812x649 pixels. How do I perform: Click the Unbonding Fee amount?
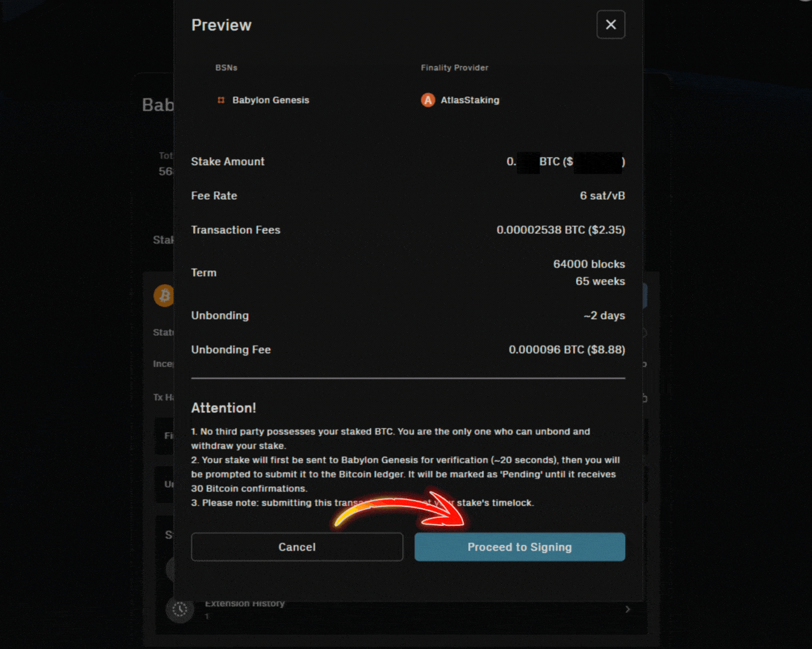[x=566, y=349]
